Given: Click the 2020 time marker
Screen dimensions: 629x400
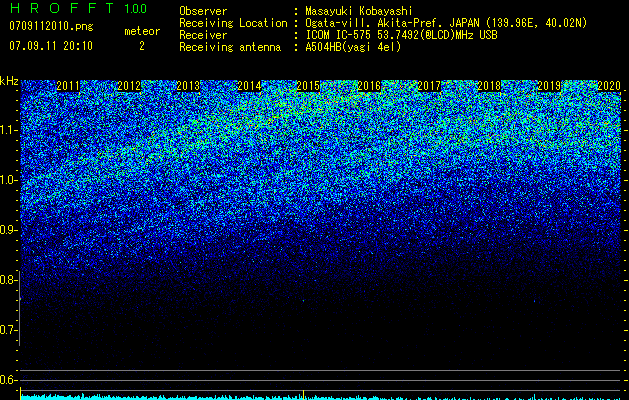Looking at the screenshot, I should 609,86.
